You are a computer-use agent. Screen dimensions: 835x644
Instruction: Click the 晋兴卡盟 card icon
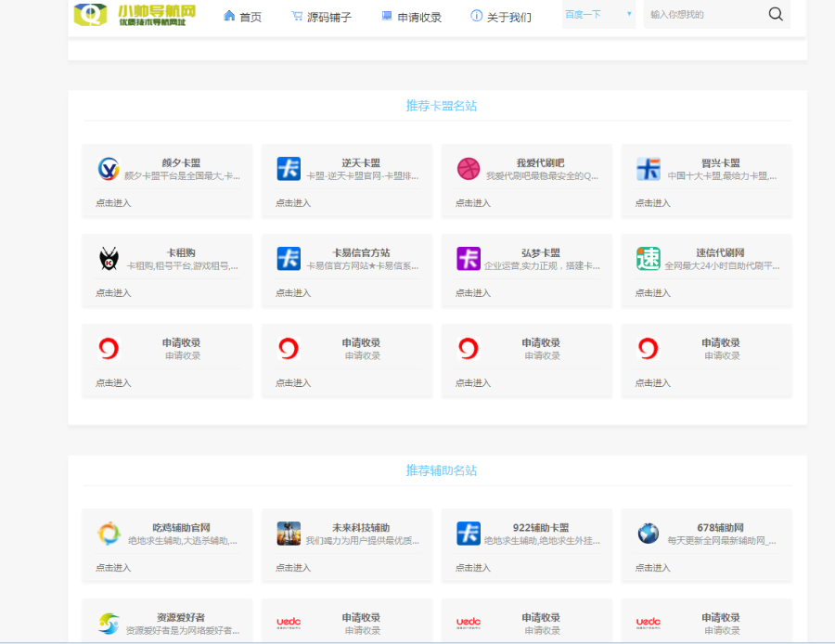(x=649, y=169)
